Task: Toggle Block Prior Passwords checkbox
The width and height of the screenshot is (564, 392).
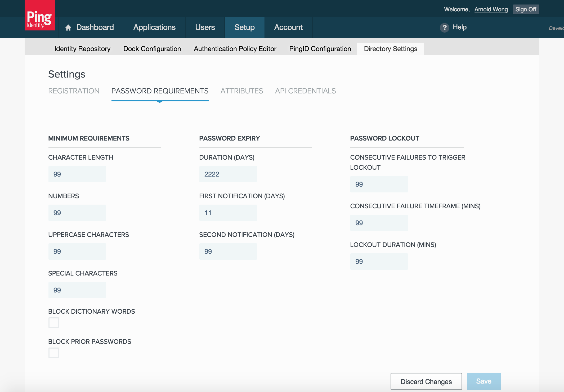Action: 54,353
